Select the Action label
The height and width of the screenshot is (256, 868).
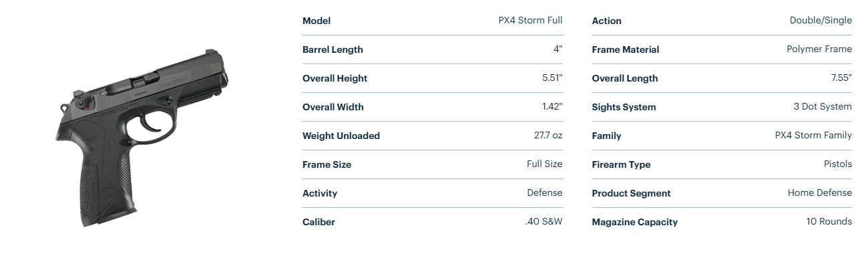(606, 21)
